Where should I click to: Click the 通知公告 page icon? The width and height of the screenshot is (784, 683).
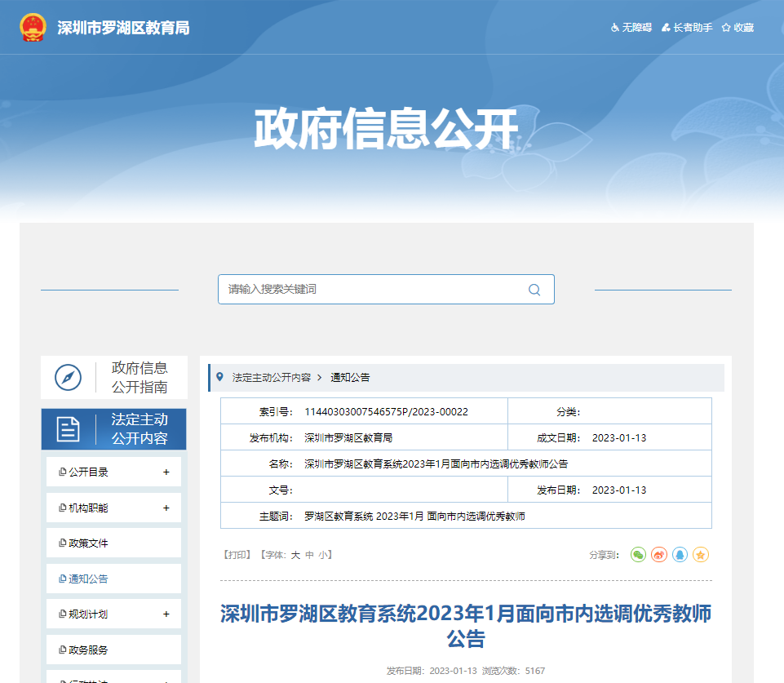tap(63, 579)
